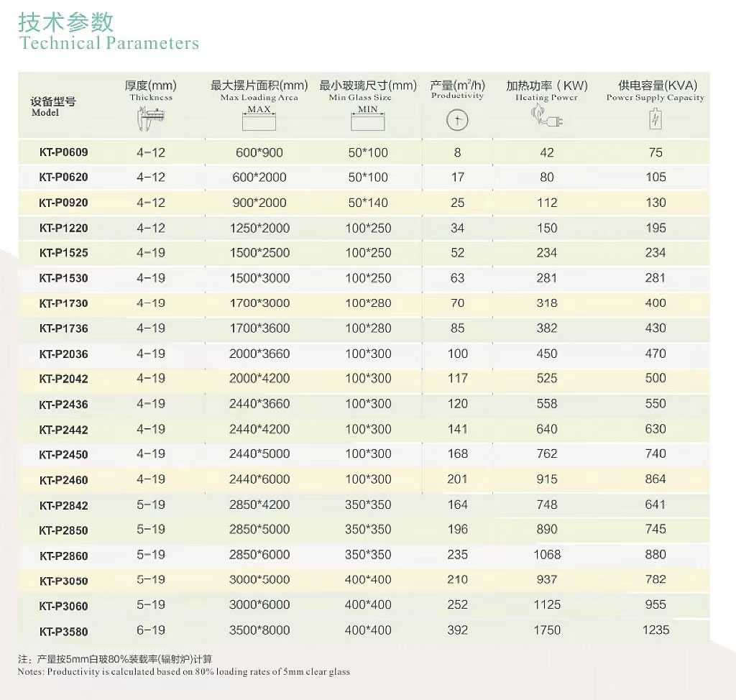Click the loading area cell '2440*6000'
This screenshot has width=736, height=700.
click(x=259, y=479)
